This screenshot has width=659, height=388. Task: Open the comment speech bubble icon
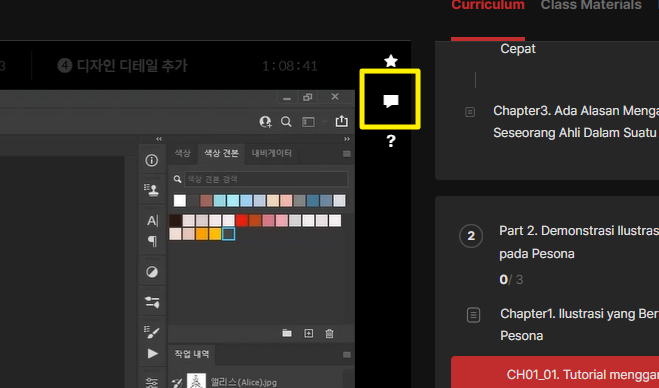coord(391,101)
